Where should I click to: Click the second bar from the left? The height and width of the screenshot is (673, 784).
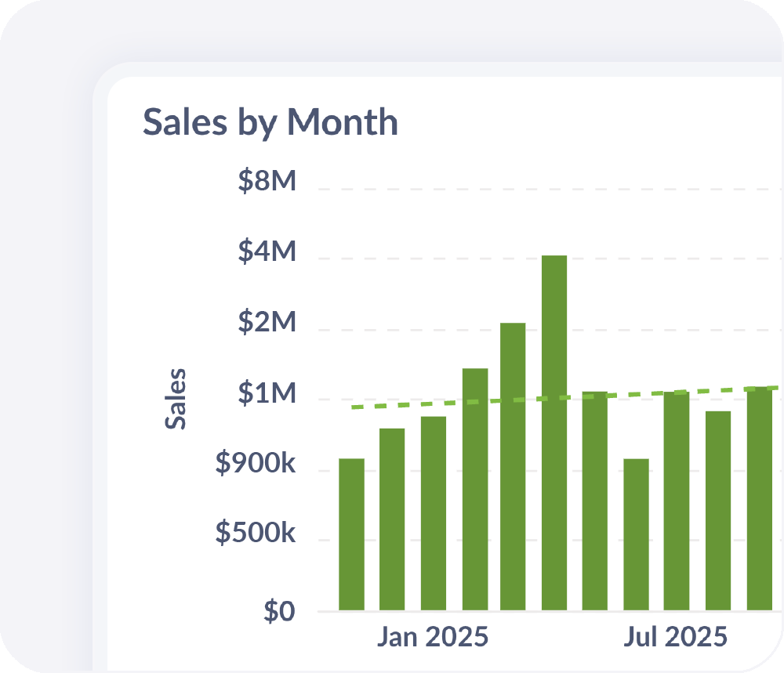(x=392, y=519)
